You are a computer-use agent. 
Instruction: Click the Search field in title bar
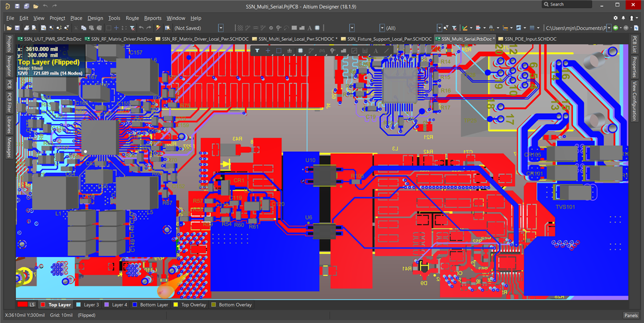pos(568,4)
